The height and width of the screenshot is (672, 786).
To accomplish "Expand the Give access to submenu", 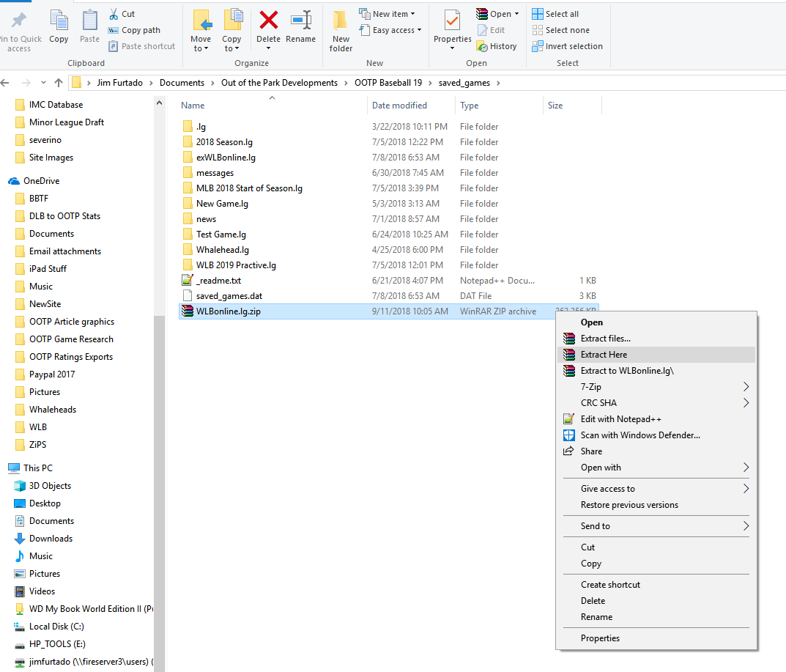I will coord(656,489).
